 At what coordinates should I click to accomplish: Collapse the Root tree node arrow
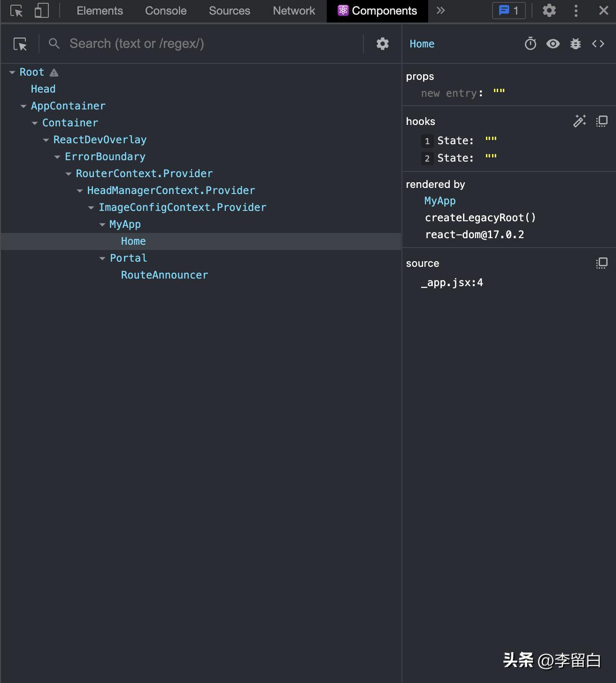tap(12, 72)
